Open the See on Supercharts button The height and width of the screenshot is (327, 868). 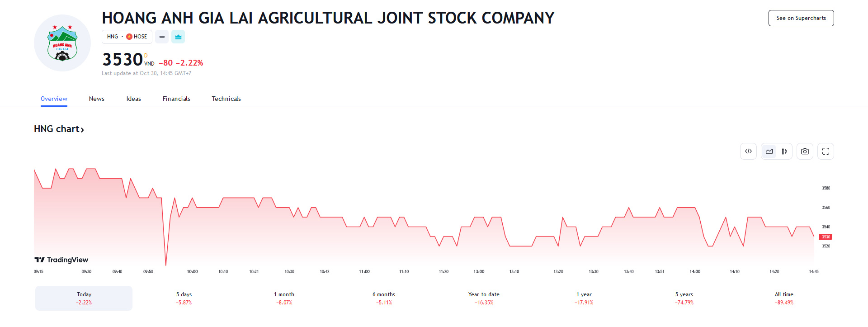click(x=801, y=18)
